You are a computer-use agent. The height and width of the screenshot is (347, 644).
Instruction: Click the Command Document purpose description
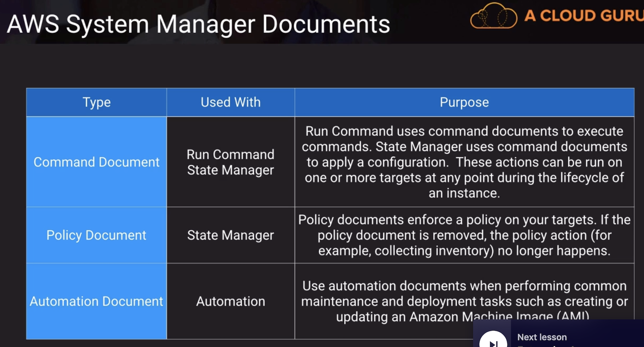(x=464, y=162)
